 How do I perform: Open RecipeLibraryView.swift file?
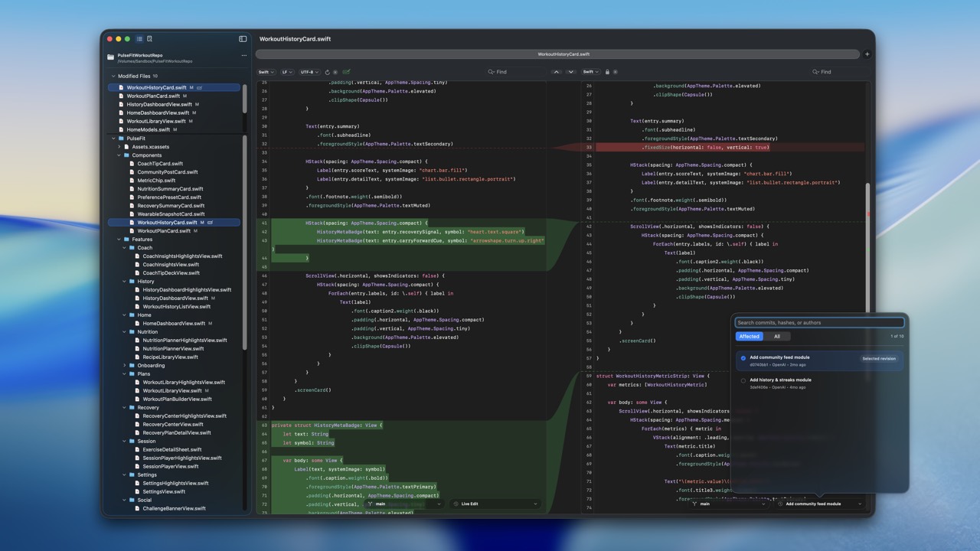pyautogui.click(x=170, y=357)
